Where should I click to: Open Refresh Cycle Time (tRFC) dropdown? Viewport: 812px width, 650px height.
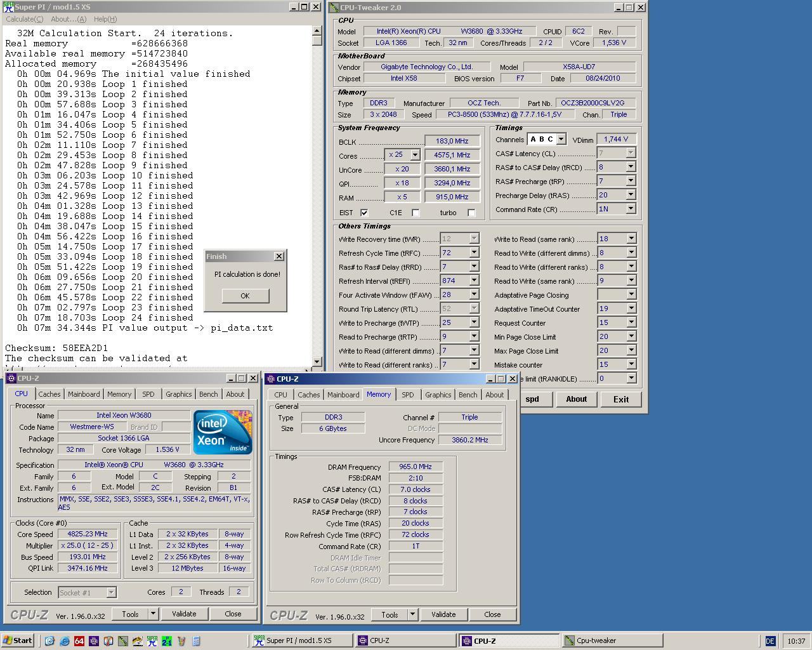(x=473, y=253)
